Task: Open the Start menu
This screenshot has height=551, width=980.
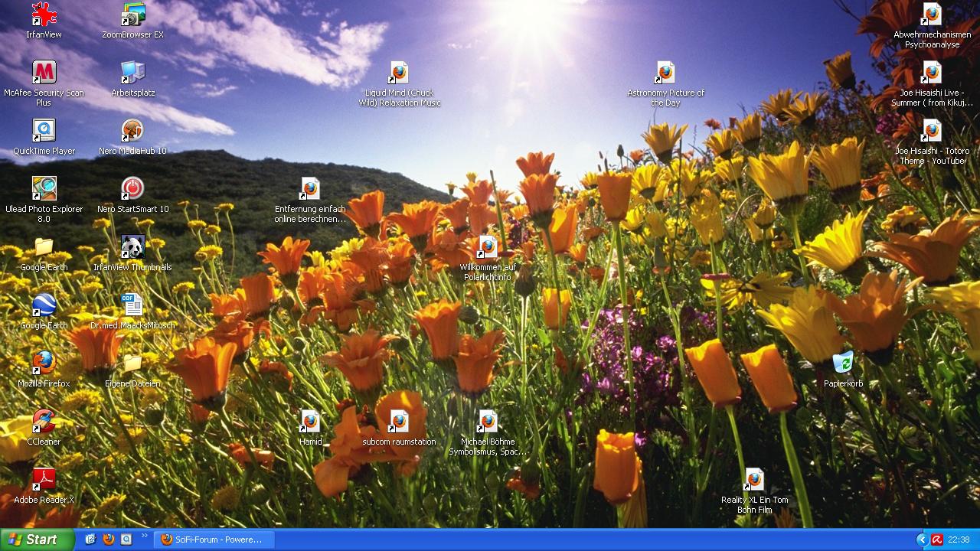Action: pos(37,540)
